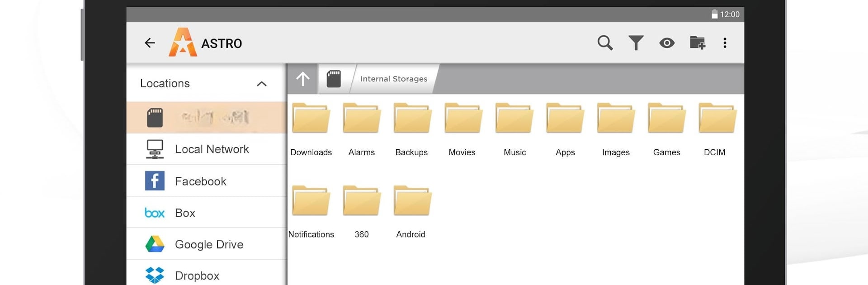This screenshot has height=285, width=868.
Task: Open the Android folder
Action: pyautogui.click(x=412, y=212)
